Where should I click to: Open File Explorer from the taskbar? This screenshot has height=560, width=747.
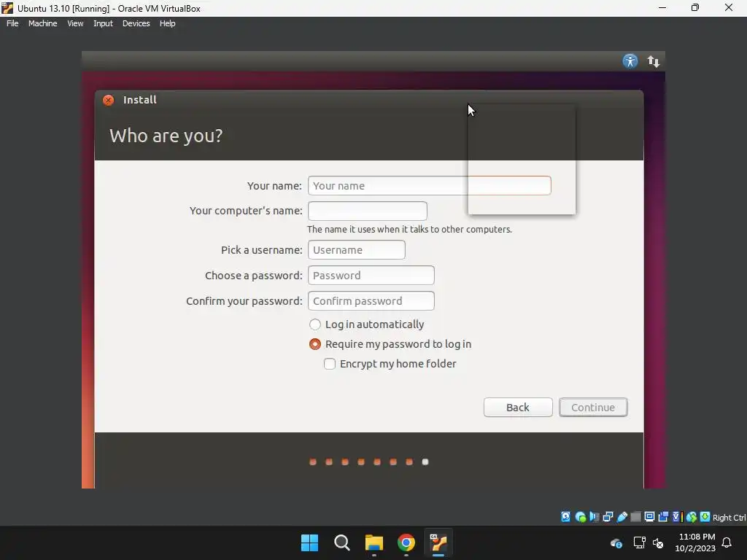coord(374,542)
